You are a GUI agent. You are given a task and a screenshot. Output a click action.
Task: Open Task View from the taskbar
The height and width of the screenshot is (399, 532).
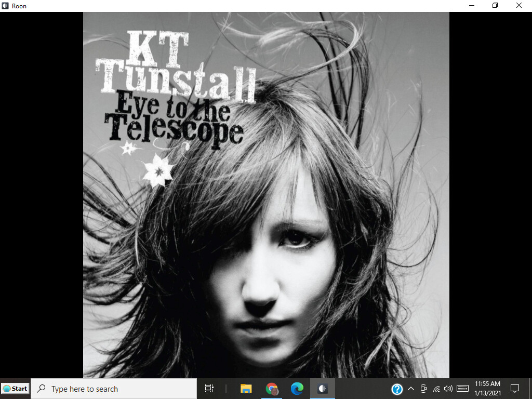[209, 389]
